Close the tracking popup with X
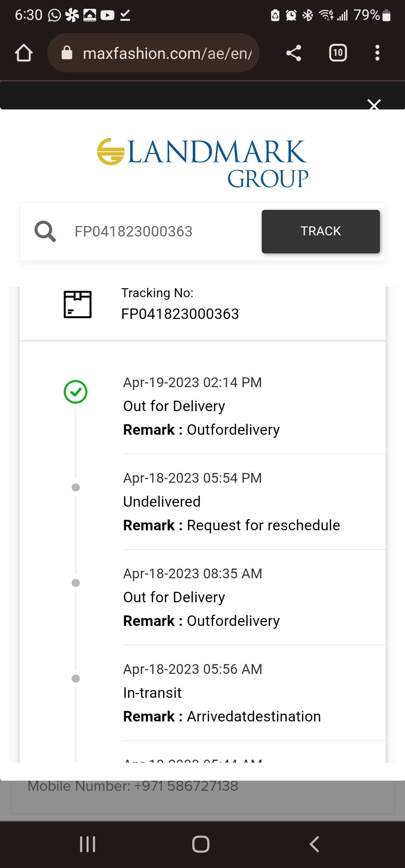This screenshot has height=868, width=405. [374, 104]
